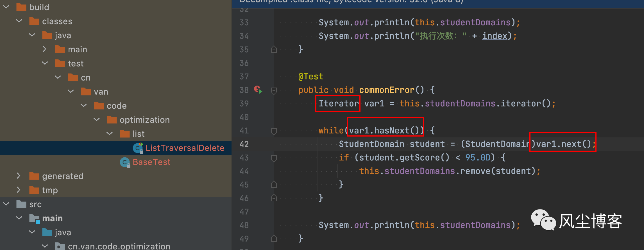This screenshot has height=250, width=644.
Task: Expand the generated folder chevron
Action: click(x=19, y=176)
